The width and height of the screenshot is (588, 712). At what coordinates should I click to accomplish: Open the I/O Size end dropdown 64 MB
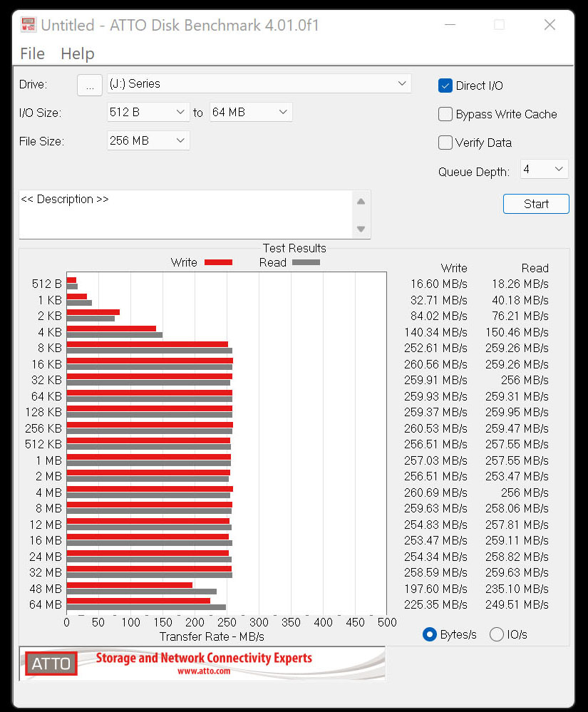(251, 112)
